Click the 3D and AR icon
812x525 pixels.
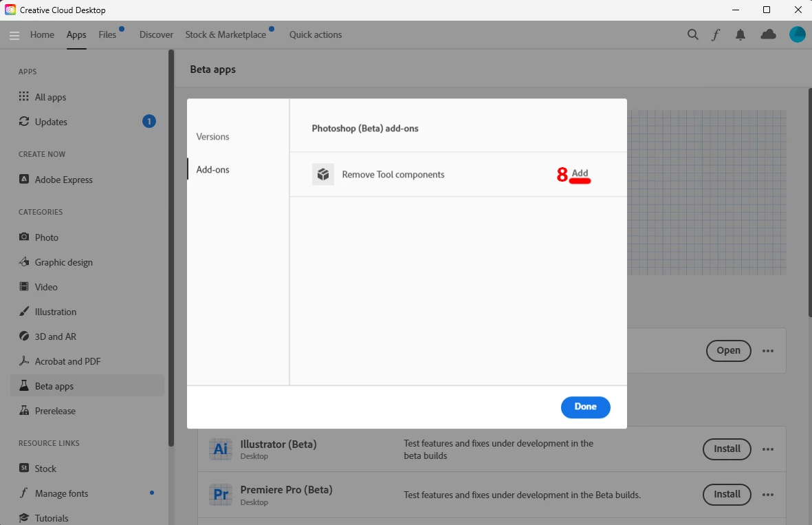24,336
